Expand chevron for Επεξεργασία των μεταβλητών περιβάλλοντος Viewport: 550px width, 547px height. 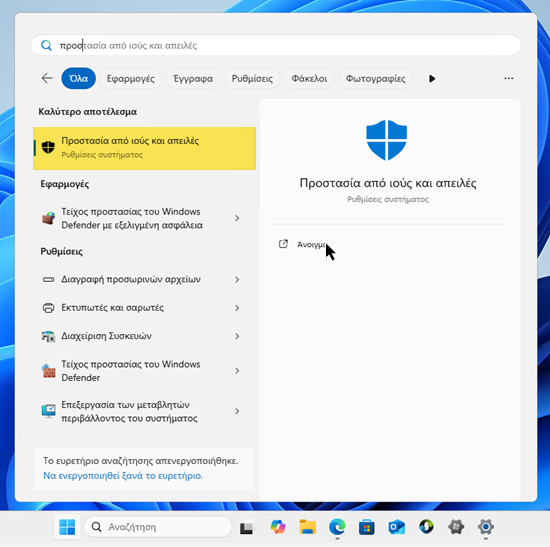(x=237, y=411)
